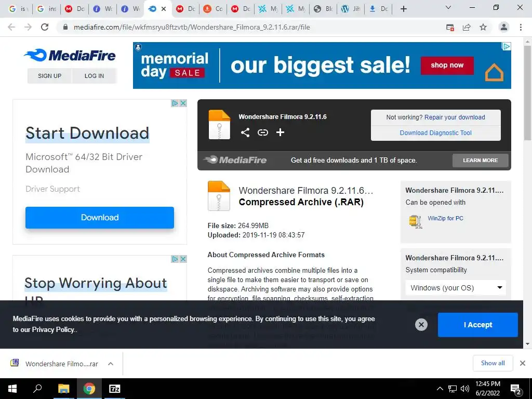Click the SIGN UP button

tap(49, 76)
